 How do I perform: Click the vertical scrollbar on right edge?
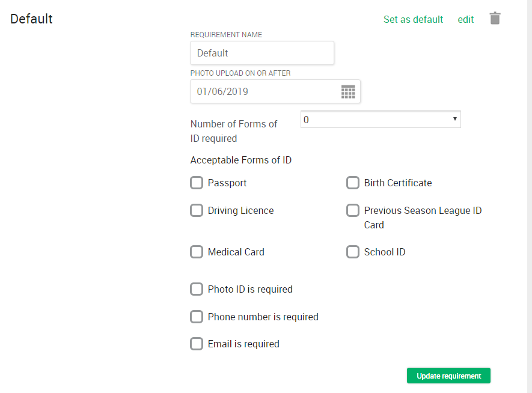tap(529, 196)
